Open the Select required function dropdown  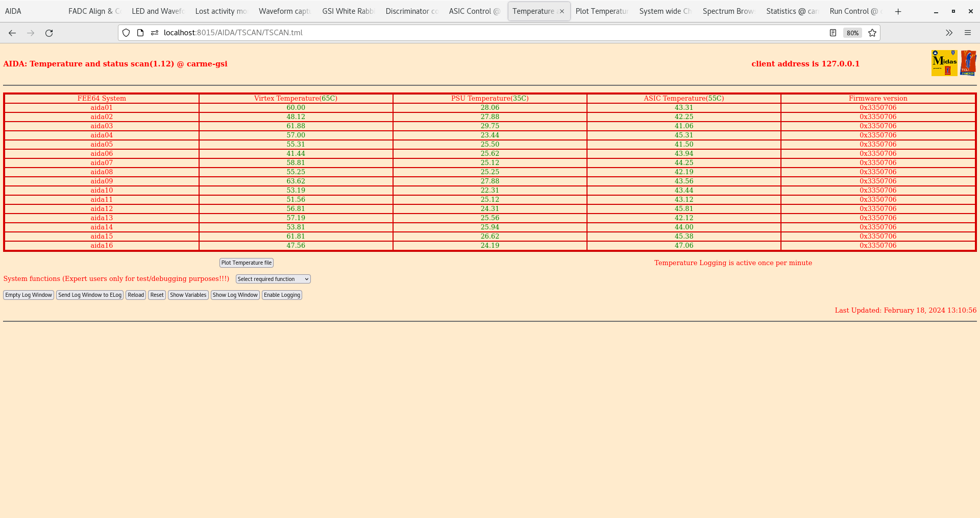(x=273, y=279)
